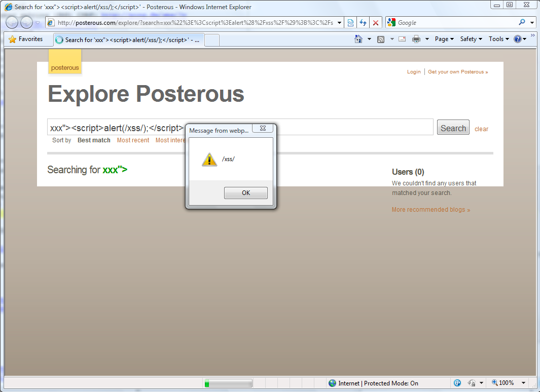Click the yellow posterous logo tab
The height and width of the screenshot is (392, 540).
(x=65, y=62)
